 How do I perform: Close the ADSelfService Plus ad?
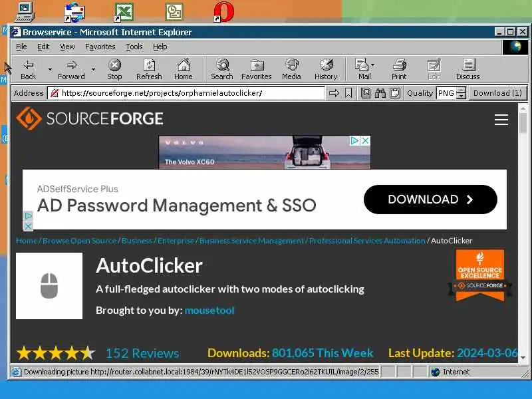click(x=28, y=226)
